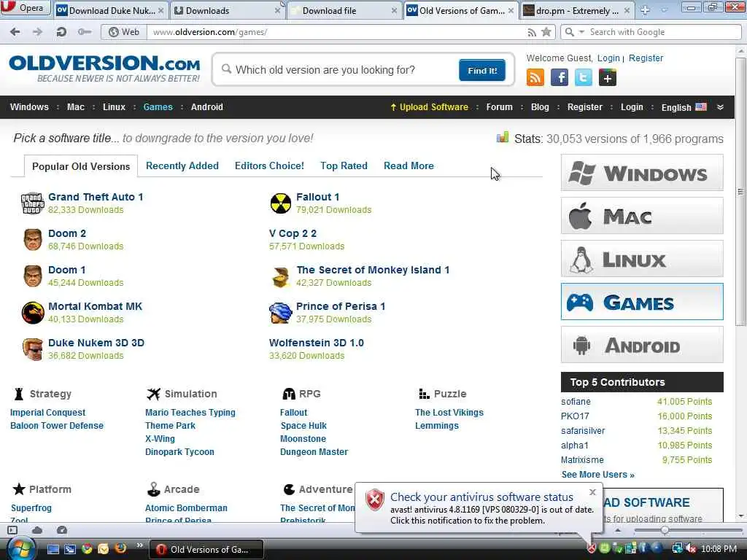
Task: Click the Mac category banner
Action: (642, 216)
